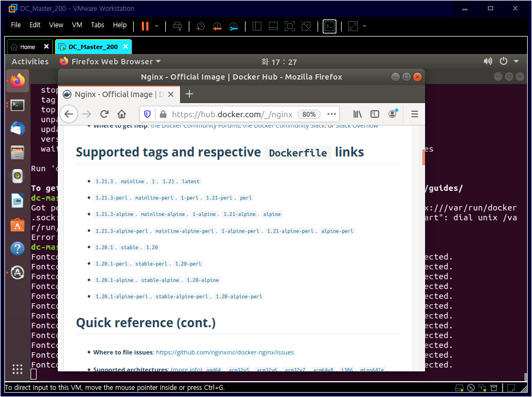
Task: Focus the hub.docker.com URL bar
Action: point(232,115)
